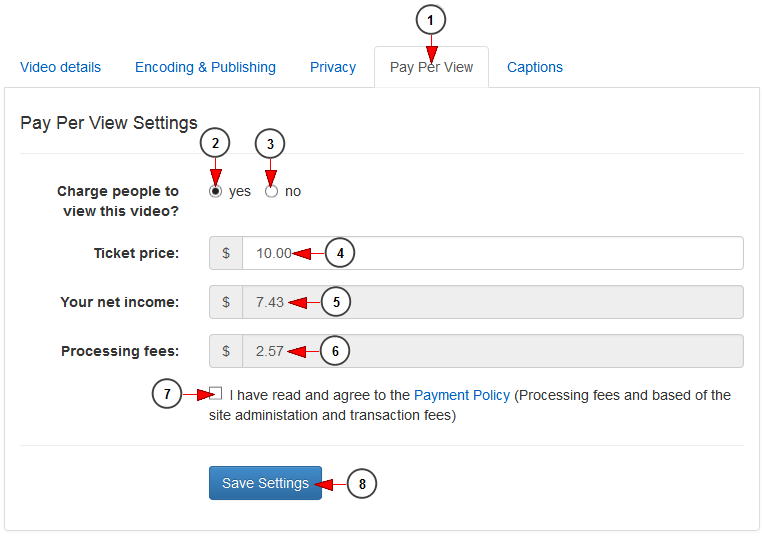762x540 pixels.
Task: Click the numbered circle 8 marker
Action: [362, 484]
